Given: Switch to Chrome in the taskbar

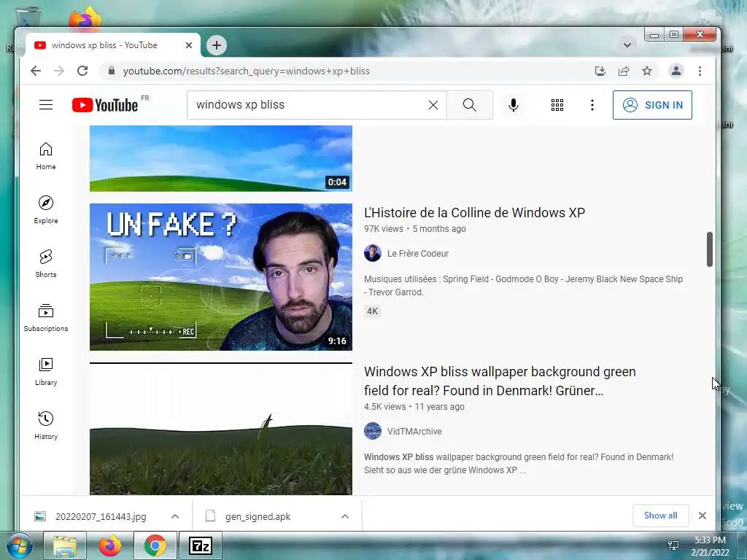Looking at the screenshot, I should point(155,545).
